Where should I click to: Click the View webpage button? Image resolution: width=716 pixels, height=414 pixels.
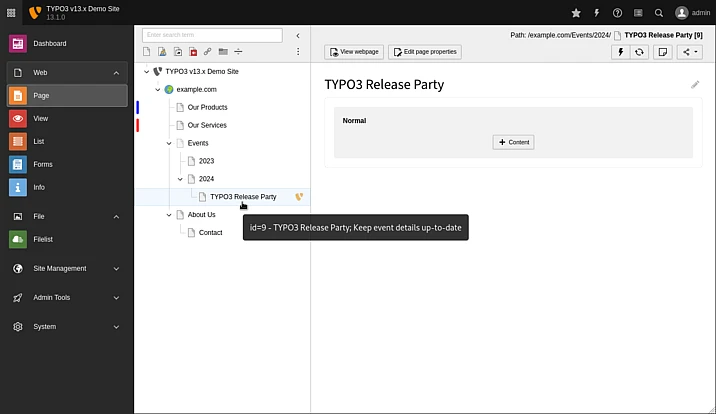pyautogui.click(x=354, y=52)
